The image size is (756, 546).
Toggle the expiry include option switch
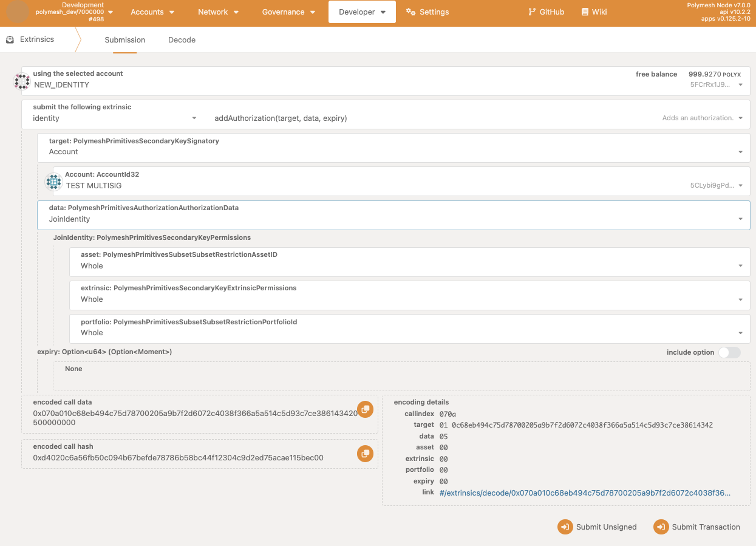729,352
